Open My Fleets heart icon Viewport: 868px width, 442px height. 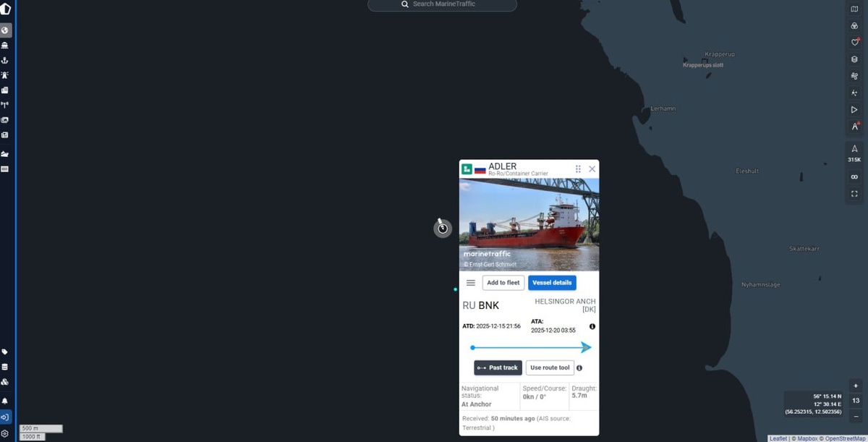(x=854, y=42)
